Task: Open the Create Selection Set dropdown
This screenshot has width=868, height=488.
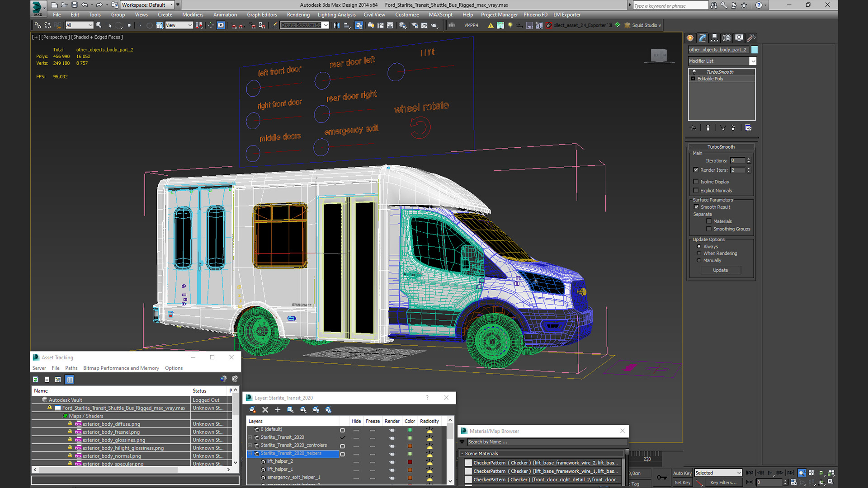Action: 304,25
